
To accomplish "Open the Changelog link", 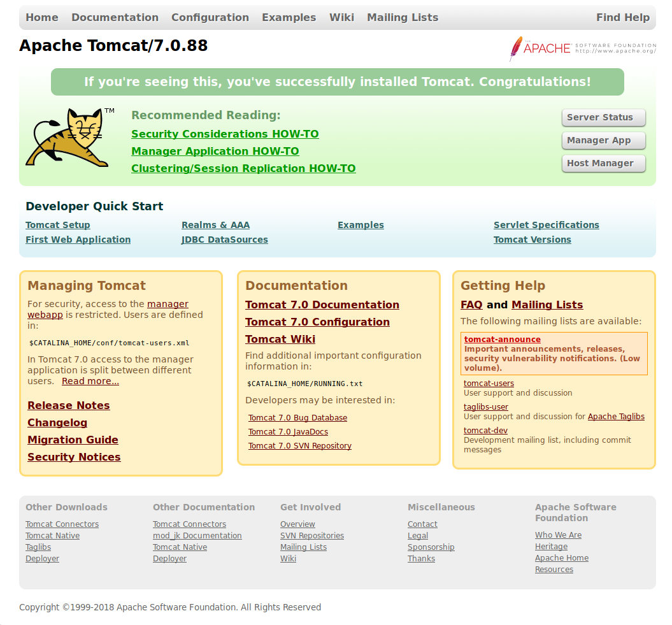I will tap(57, 422).
